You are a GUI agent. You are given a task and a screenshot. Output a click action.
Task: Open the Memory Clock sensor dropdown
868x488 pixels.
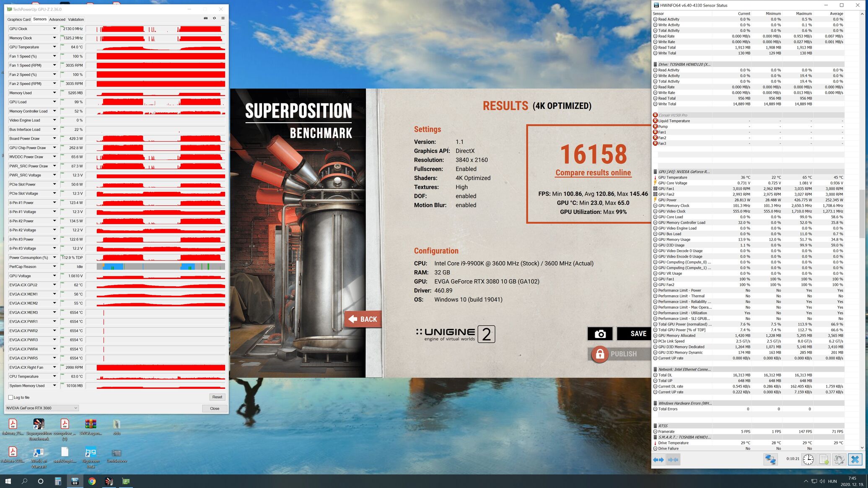(x=54, y=38)
